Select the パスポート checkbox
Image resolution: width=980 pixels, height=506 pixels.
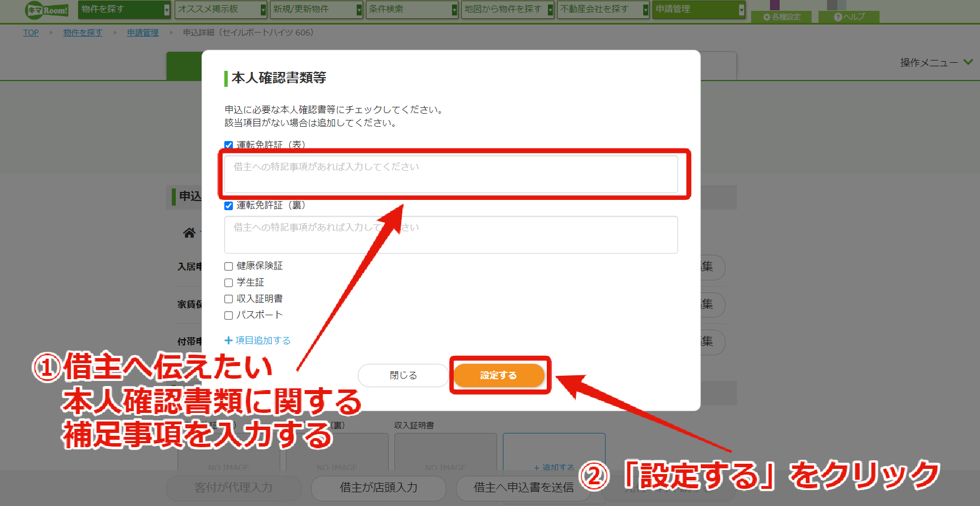(228, 315)
